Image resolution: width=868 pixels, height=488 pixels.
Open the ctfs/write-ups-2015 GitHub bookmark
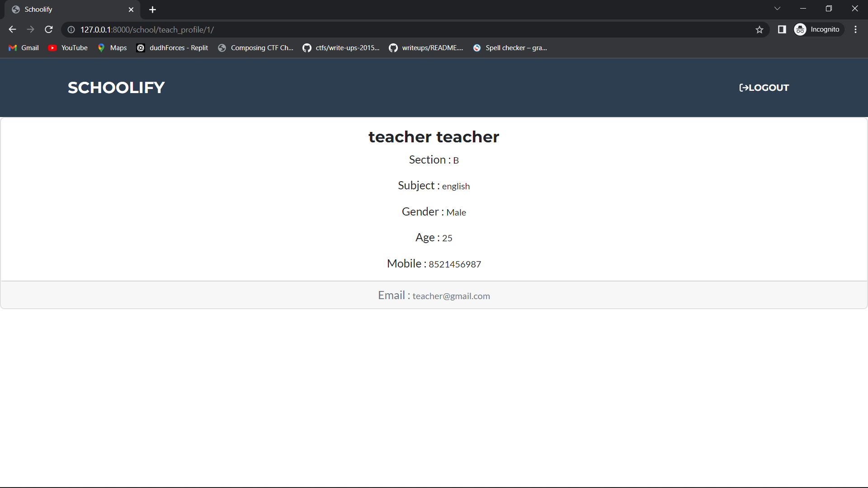tap(341, 47)
